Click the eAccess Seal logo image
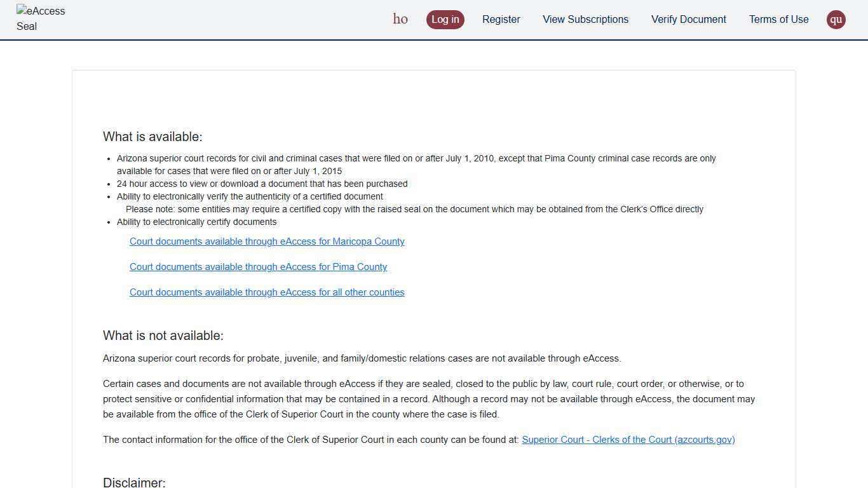The width and height of the screenshot is (868, 488). [41, 19]
